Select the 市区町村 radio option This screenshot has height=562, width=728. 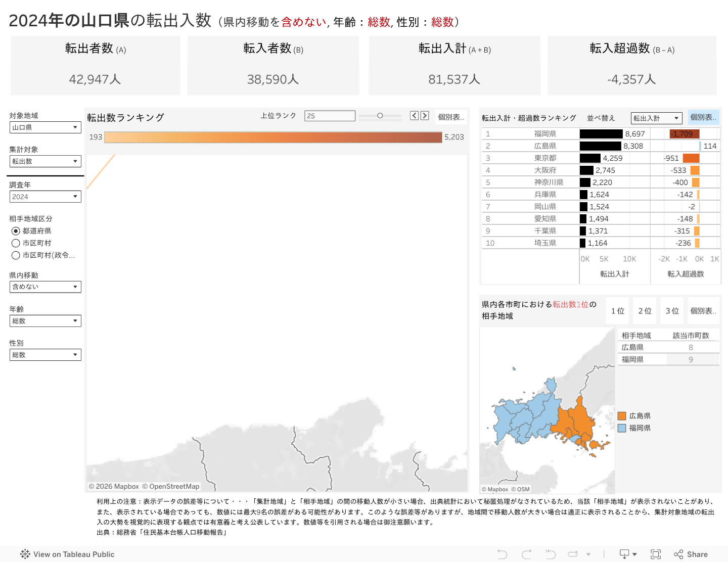[16, 243]
